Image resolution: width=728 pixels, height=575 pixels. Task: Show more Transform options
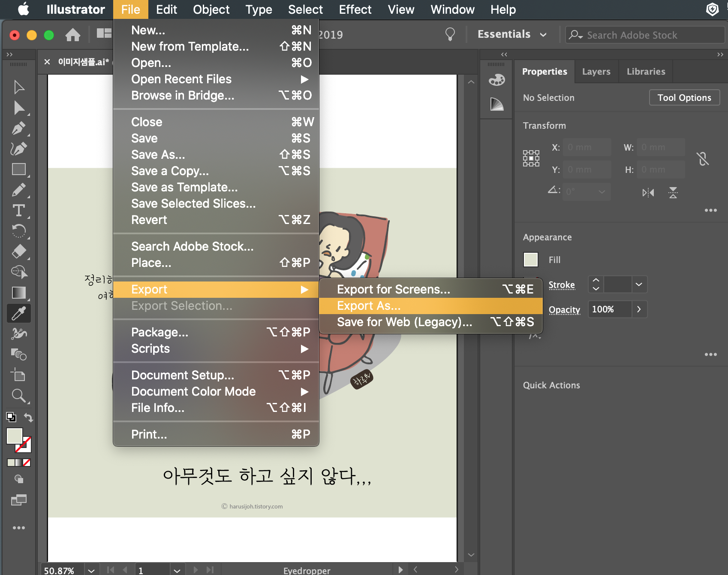coord(711,210)
